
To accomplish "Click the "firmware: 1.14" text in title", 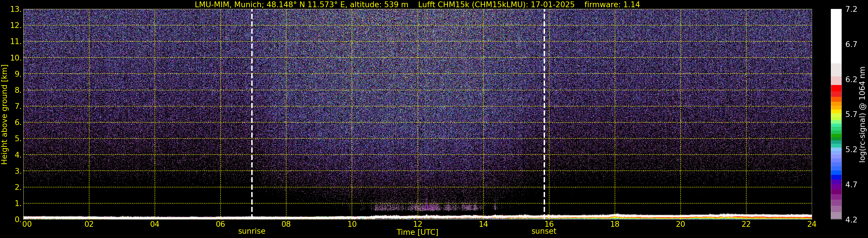I will point(612,4).
